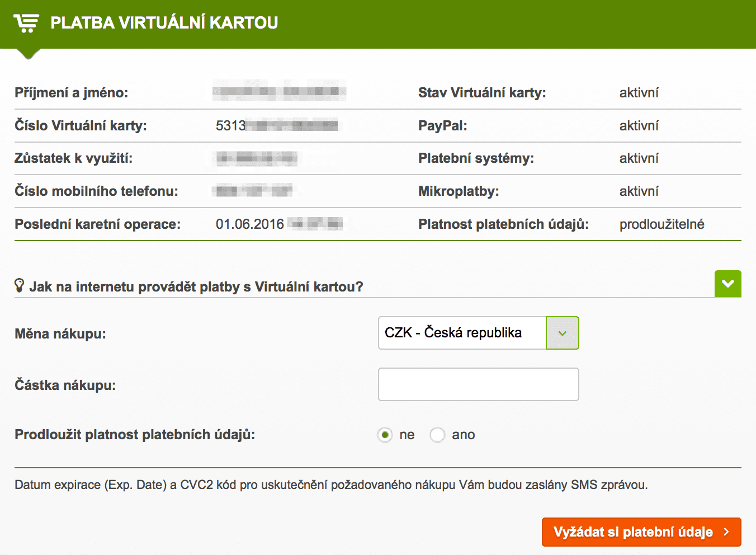Click the 'Datum expirace' SMS info note
The width and height of the screenshot is (756, 555).
click(331, 485)
